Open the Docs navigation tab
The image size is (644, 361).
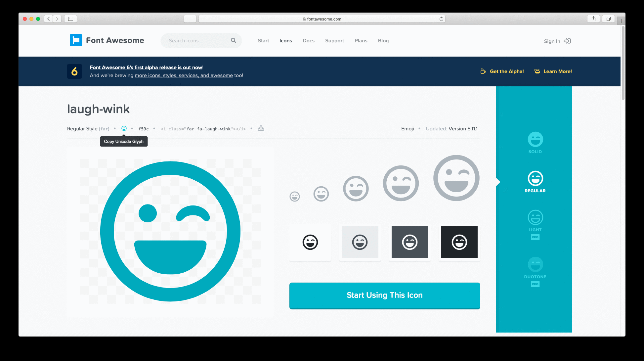click(308, 41)
